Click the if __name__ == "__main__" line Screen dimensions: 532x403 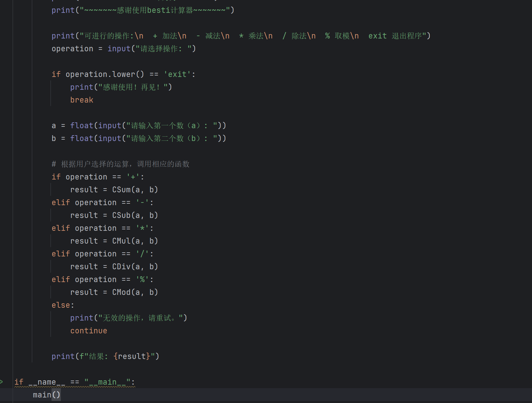(75, 382)
